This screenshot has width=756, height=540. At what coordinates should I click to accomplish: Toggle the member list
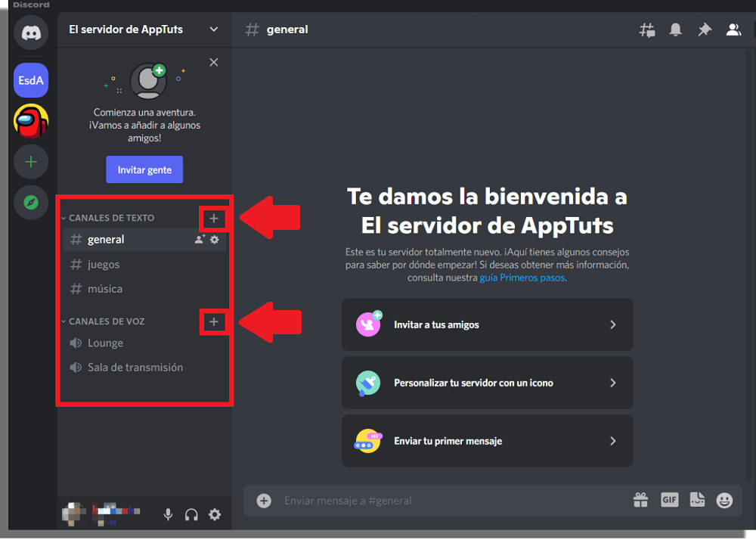pyautogui.click(x=733, y=30)
